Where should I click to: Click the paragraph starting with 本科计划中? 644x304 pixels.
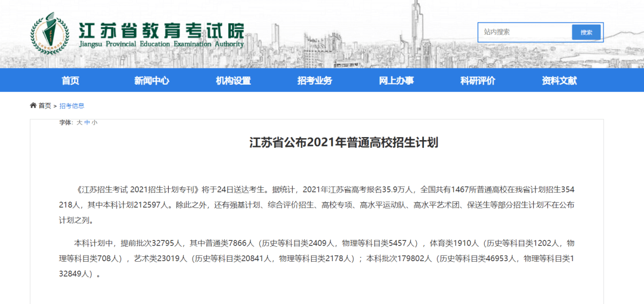point(316,259)
